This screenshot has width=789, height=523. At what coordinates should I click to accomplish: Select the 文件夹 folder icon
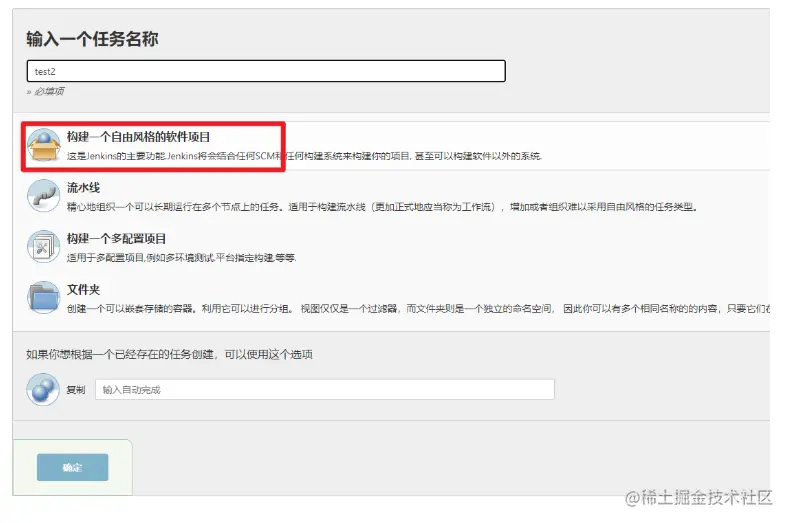44,297
